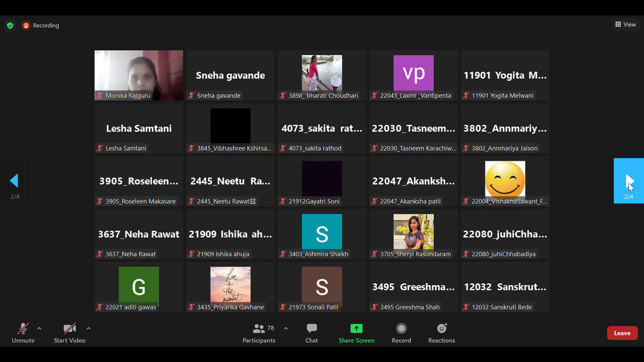The height and width of the screenshot is (362, 644).
Task: Go to next gallery page arrow
Action: (x=629, y=181)
